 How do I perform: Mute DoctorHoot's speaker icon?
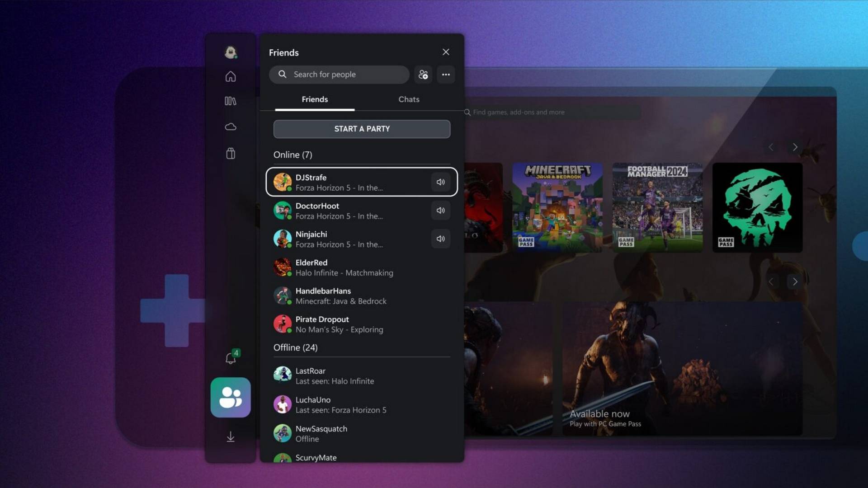click(440, 211)
